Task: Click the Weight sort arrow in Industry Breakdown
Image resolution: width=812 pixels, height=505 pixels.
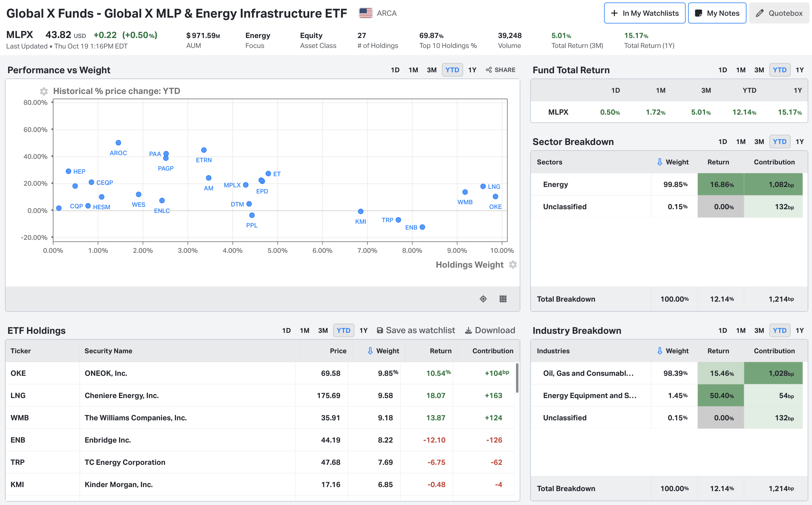Action: 659,351
